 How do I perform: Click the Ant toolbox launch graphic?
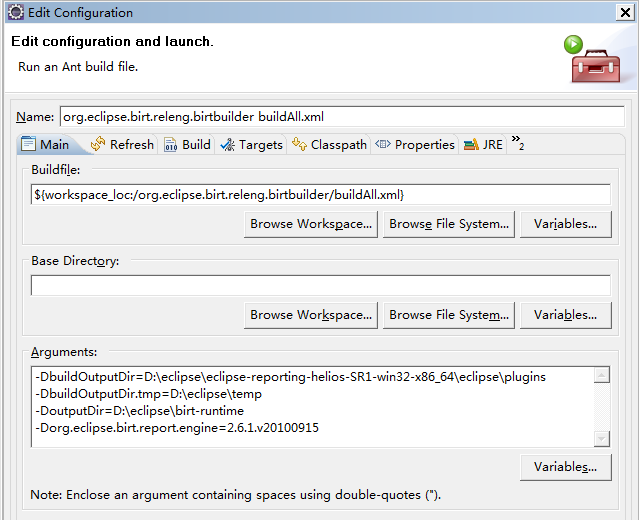[x=592, y=59]
